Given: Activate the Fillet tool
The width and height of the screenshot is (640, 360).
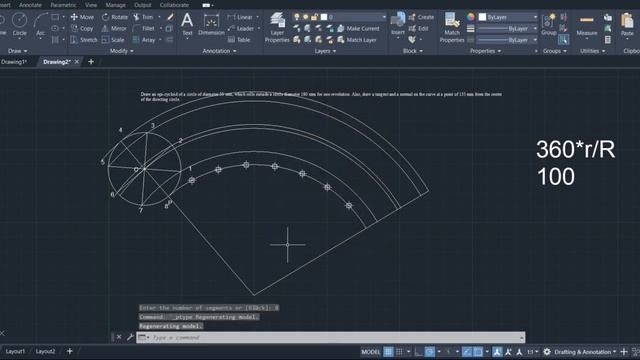Looking at the screenshot, I should pos(144,29).
